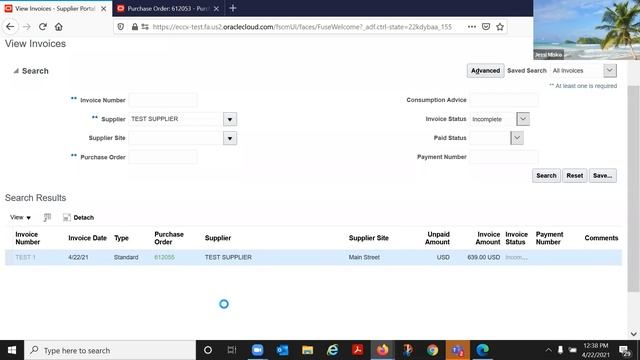Click the Comments column header
Viewport: 640px width, 360px height.
[601, 238]
